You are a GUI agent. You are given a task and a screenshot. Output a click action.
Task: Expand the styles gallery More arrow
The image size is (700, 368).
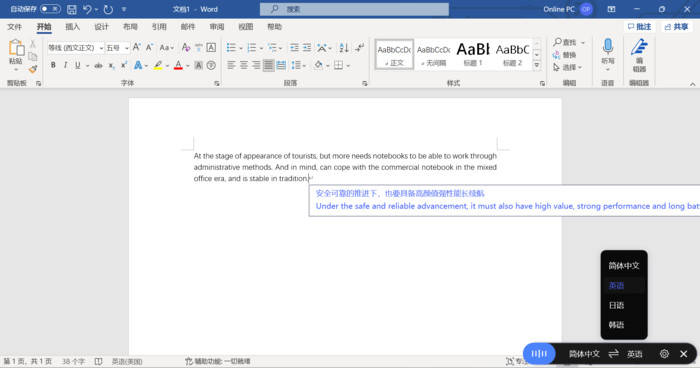537,65
